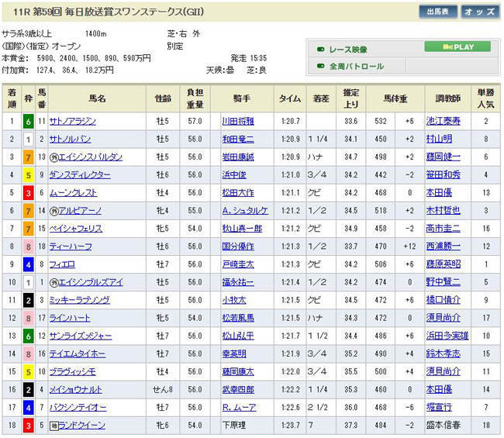This screenshot has width=504, height=438.
Task: Open the オッズ tab button
Action: pos(480,12)
